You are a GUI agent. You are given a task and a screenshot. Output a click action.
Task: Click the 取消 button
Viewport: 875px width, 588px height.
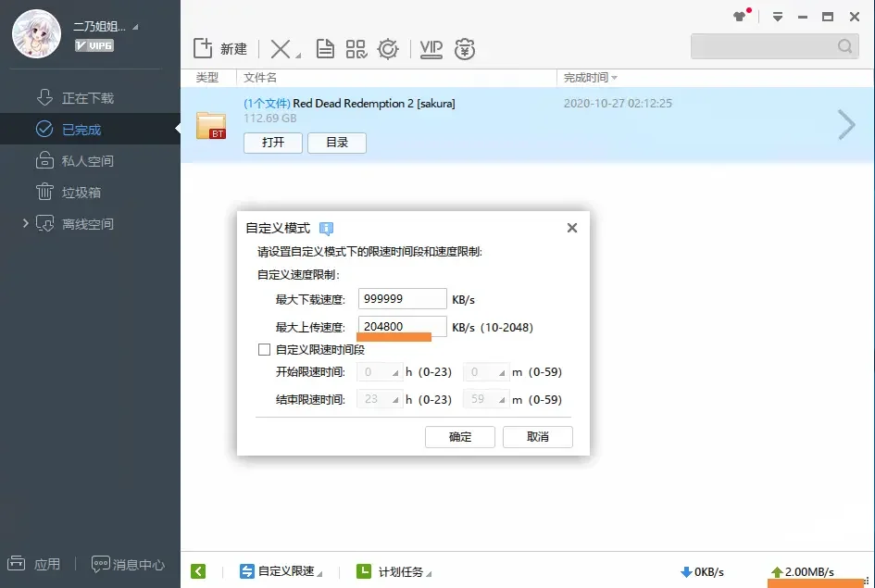pyautogui.click(x=537, y=437)
